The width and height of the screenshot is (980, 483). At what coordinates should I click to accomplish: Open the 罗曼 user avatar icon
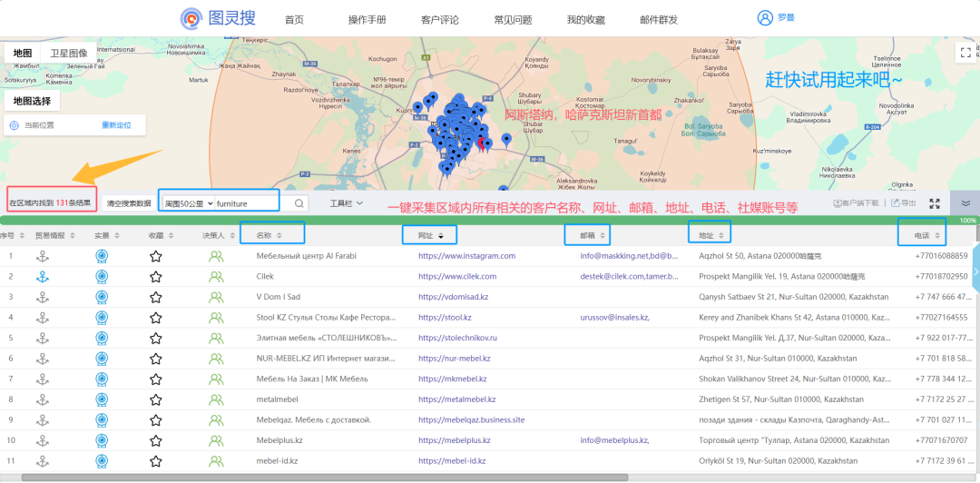765,18
